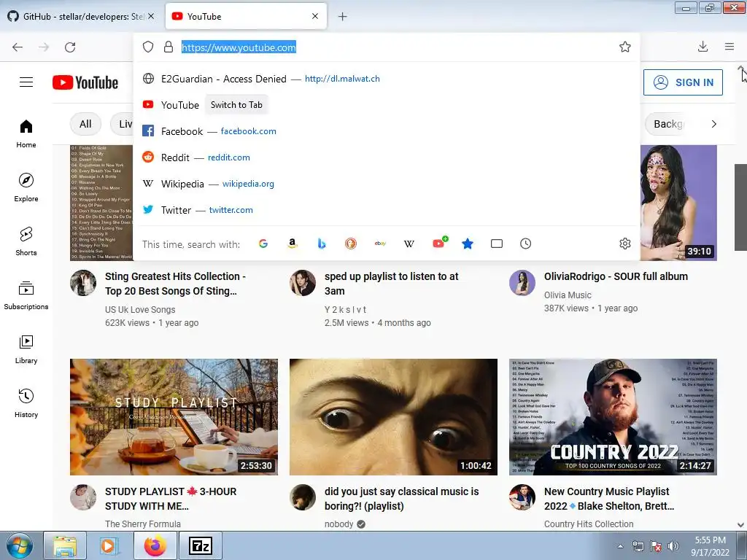Open Subscriptions in YouTube sidebar
This screenshot has width=747, height=560.
click(26, 295)
